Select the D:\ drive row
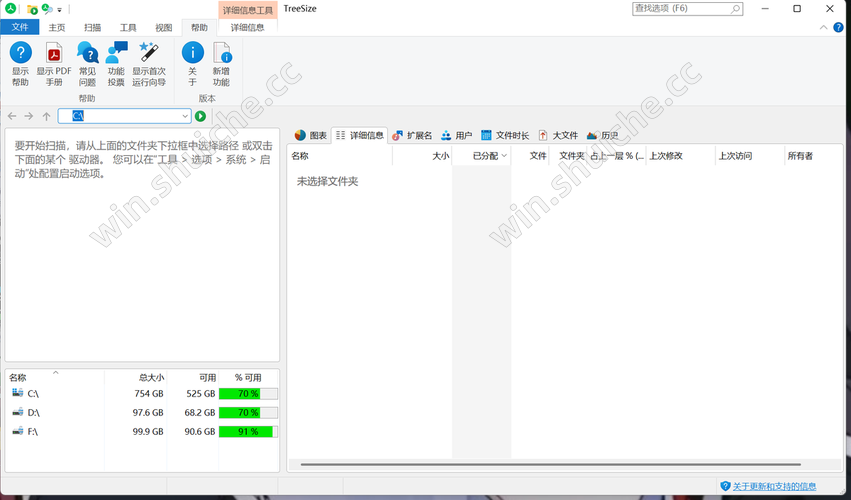The image size is (851, 500). click(143, 413)
